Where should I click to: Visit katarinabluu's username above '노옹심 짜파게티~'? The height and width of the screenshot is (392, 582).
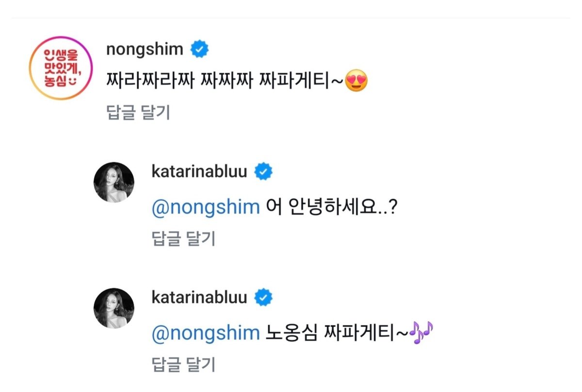199,297
